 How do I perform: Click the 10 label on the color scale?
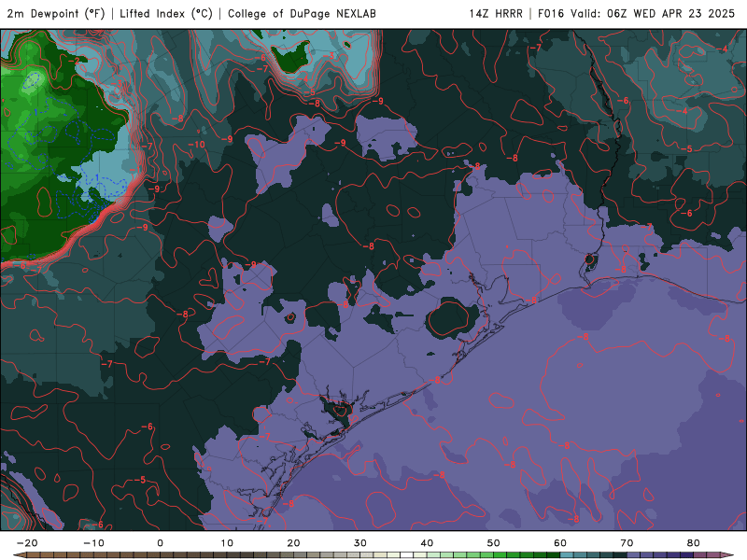pos(227,543)
